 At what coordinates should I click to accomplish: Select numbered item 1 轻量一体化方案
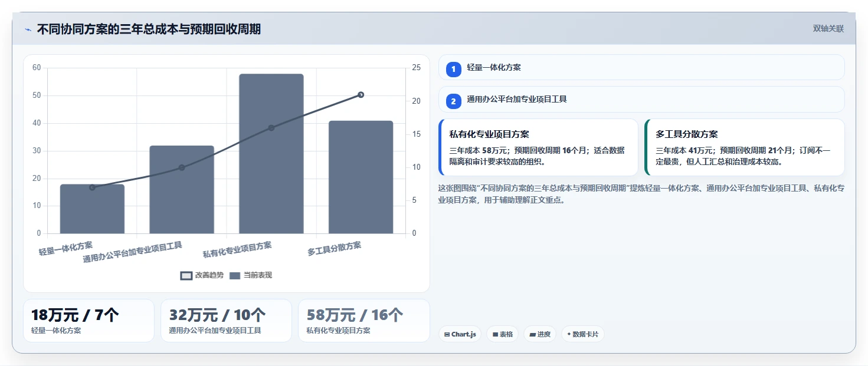click(641, 67)
